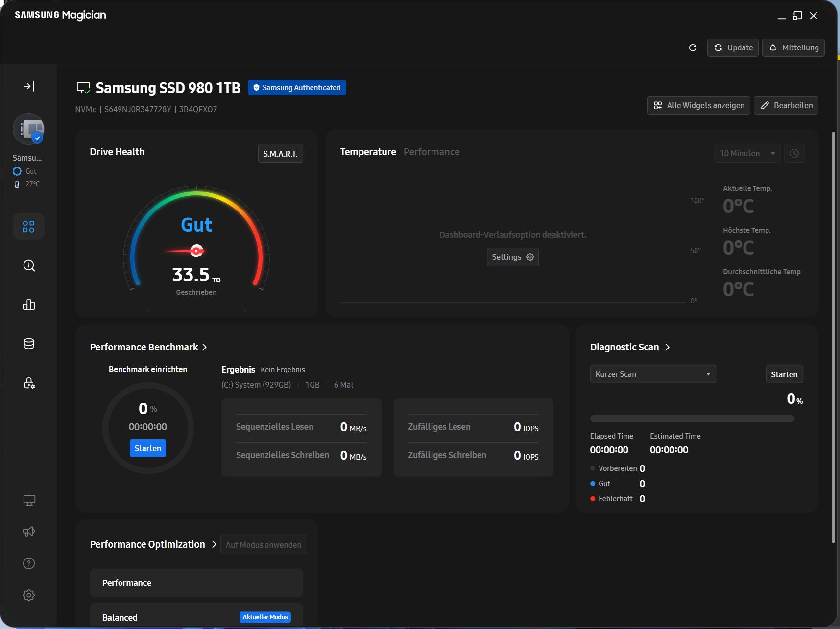Click the Benchmark einrichten link
840x629 pixels.
coord(148,369)
